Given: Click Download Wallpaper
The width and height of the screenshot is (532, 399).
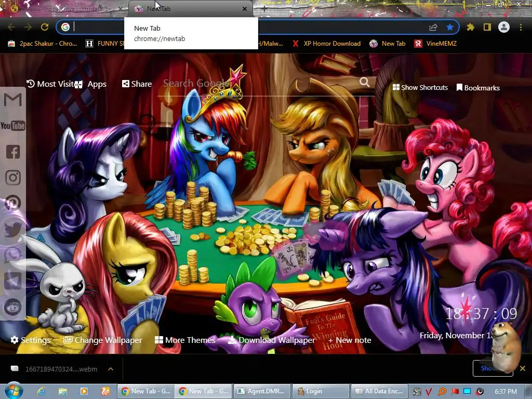Looking at the screenshot, I should click(271, 340).
